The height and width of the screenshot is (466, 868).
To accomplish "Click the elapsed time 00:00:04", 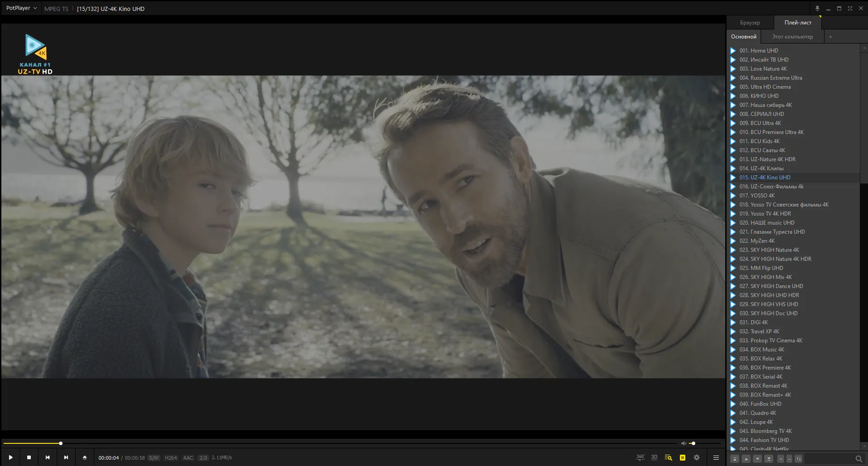I will tap(109, 458).
